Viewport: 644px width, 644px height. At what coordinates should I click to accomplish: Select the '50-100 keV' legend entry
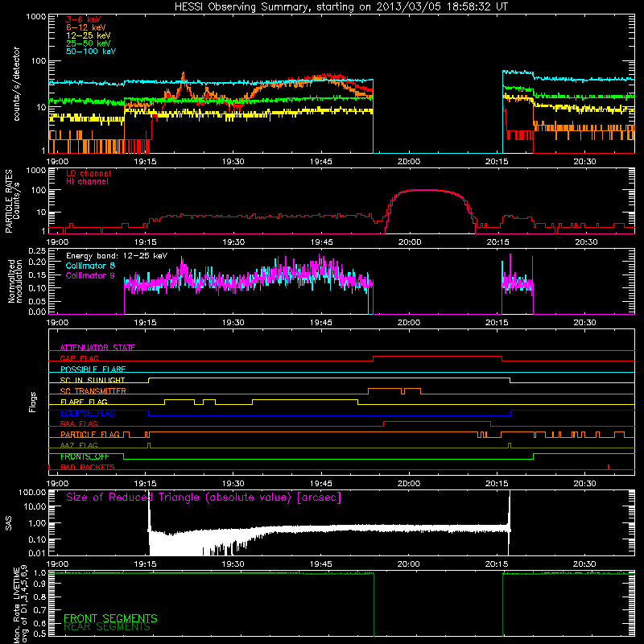click(91, 51)
